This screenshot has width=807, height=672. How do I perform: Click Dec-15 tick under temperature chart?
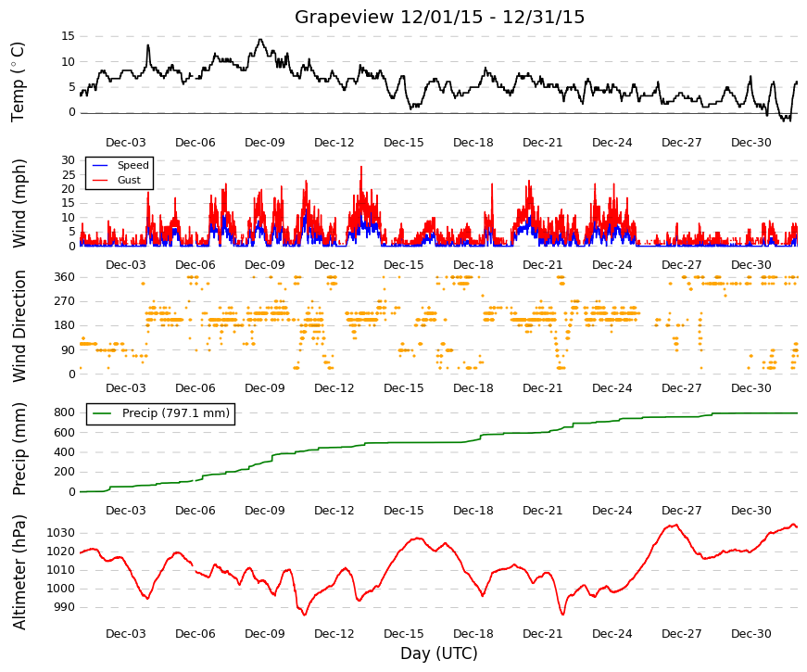(404, 143)
